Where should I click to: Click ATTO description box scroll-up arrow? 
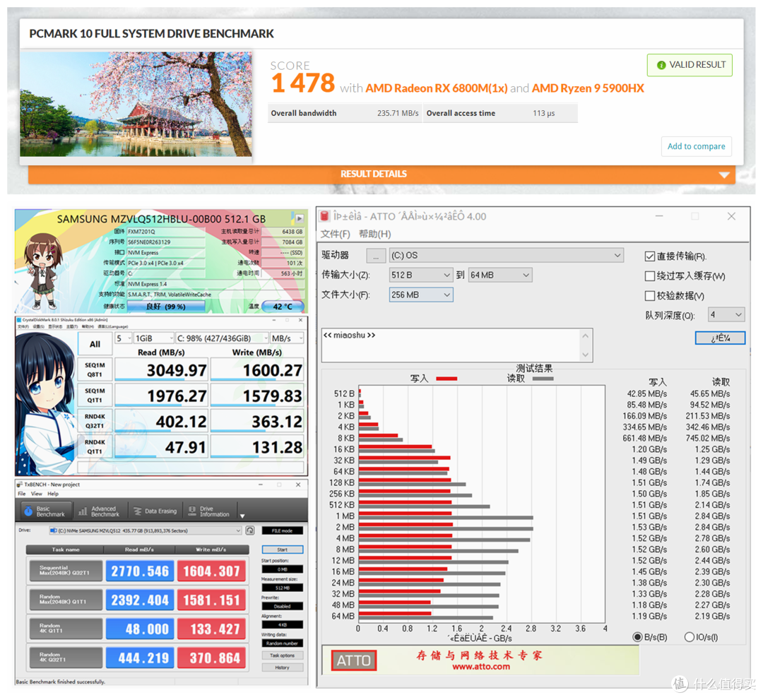click(x=586, y=336)
